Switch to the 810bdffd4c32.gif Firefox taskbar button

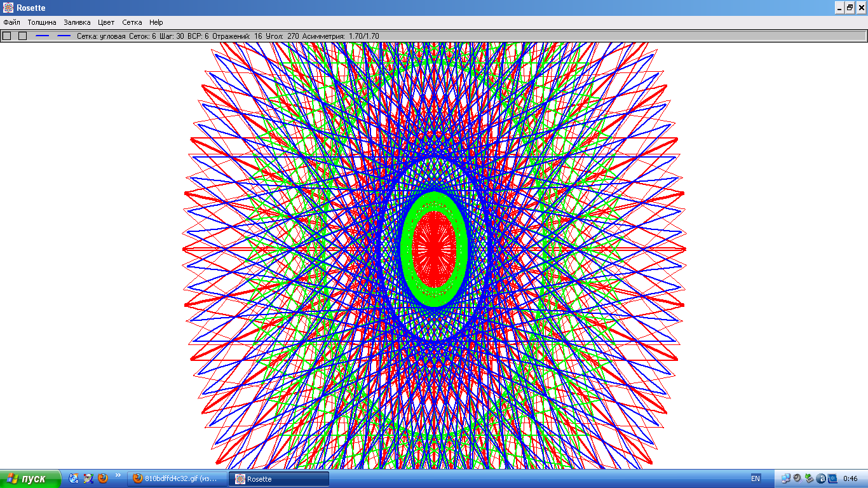177,479
